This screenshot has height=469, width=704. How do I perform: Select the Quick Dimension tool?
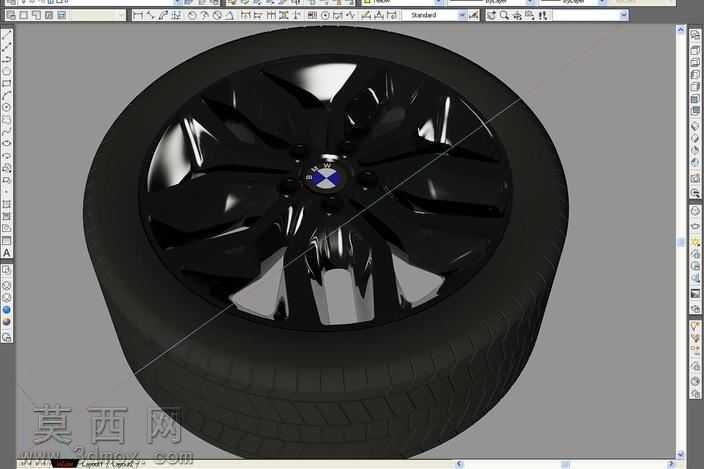point(245,16)
